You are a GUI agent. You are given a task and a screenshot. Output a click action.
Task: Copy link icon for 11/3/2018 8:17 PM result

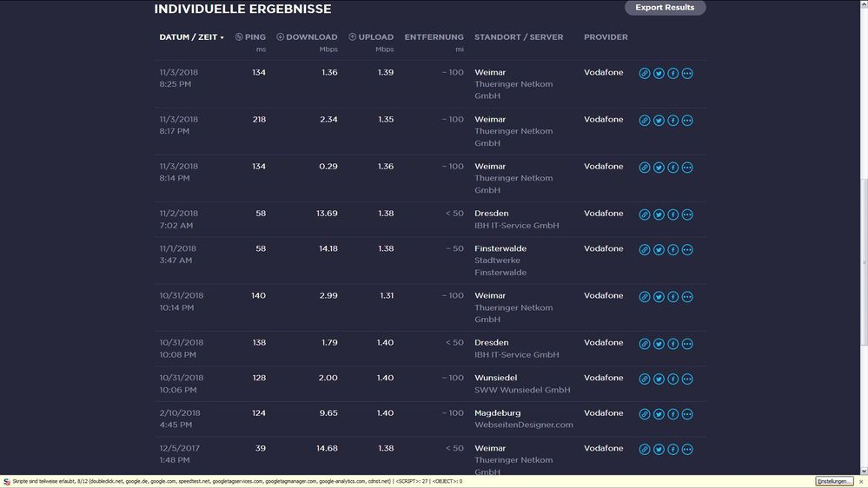click(645, 120)
